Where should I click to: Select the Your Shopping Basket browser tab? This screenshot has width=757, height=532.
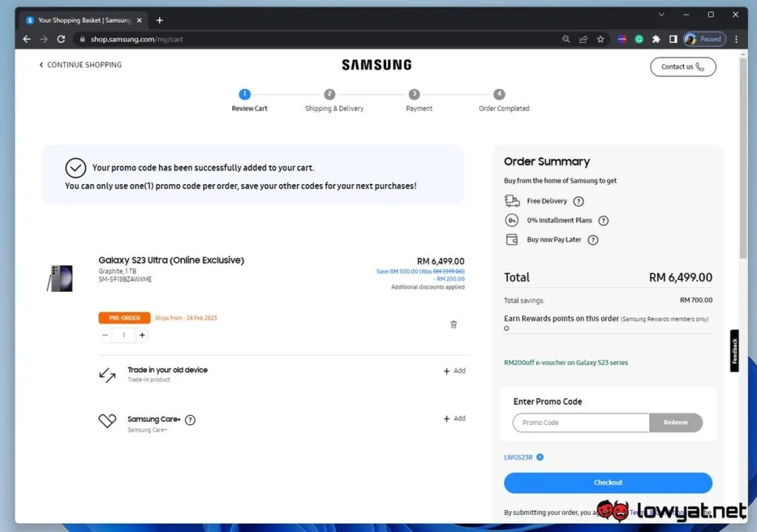point(84,20)
